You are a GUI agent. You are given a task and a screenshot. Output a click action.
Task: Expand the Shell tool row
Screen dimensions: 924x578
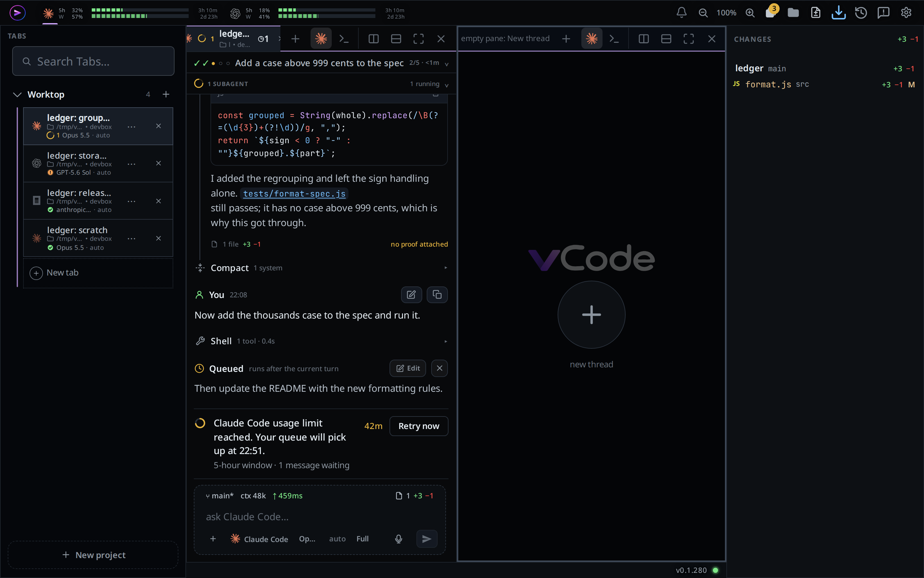pyautogui.click(x=321, y=341)
